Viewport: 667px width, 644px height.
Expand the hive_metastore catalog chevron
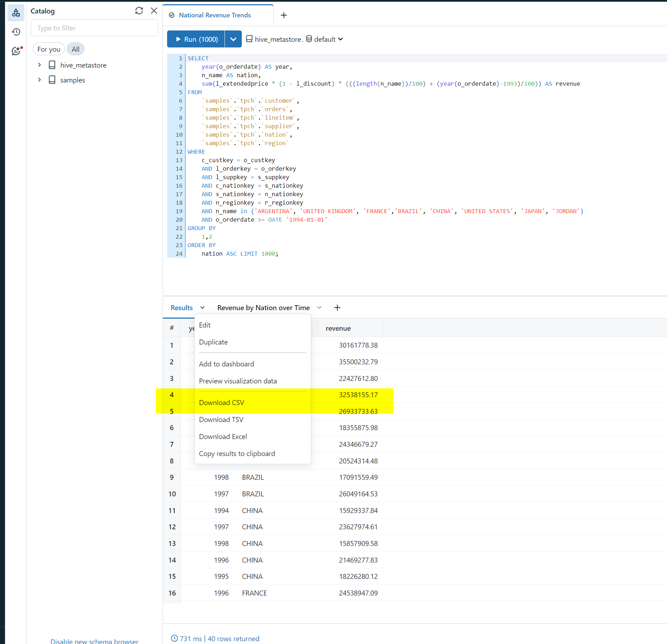(x=39, y=65)
